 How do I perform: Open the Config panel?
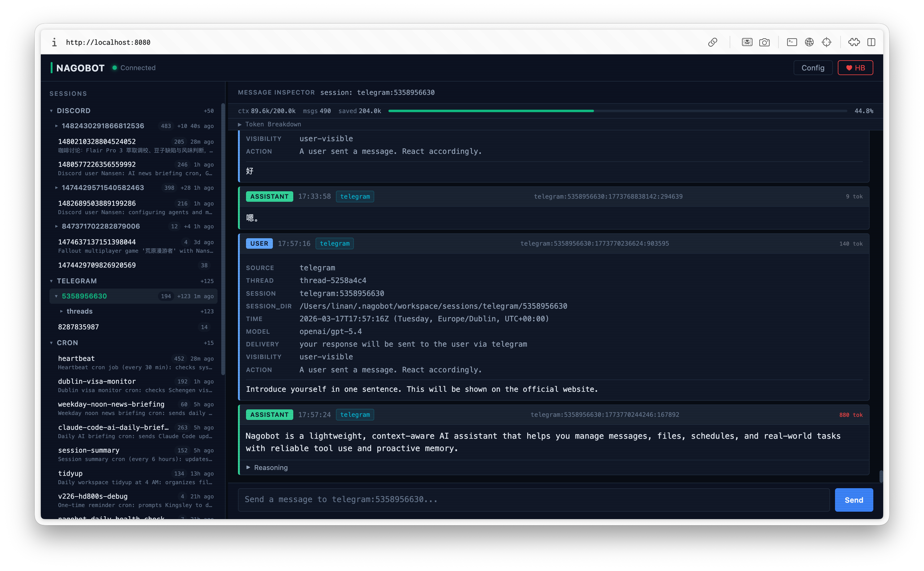(813, 68)
